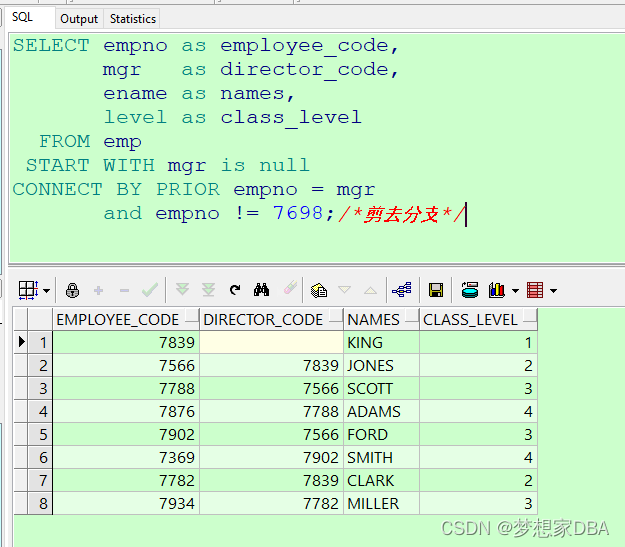
Task: Click the refresh arrow icon
Action: (235, 289)
